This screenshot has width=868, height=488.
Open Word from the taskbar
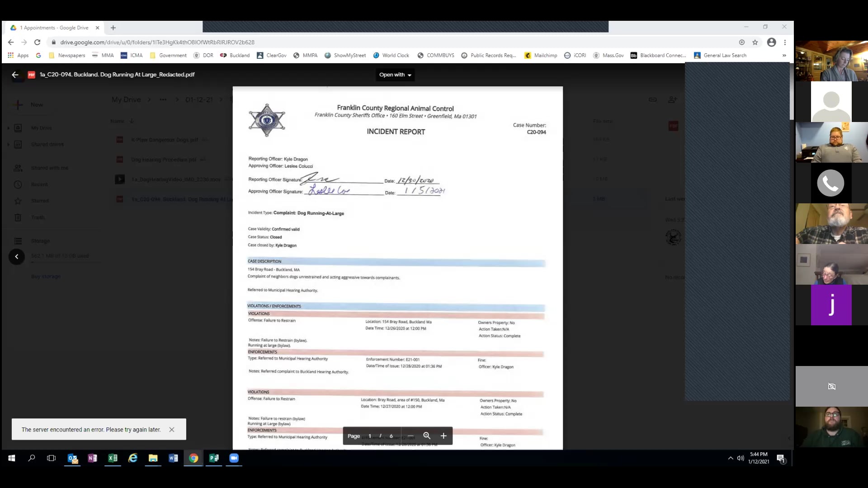[173, 458]
